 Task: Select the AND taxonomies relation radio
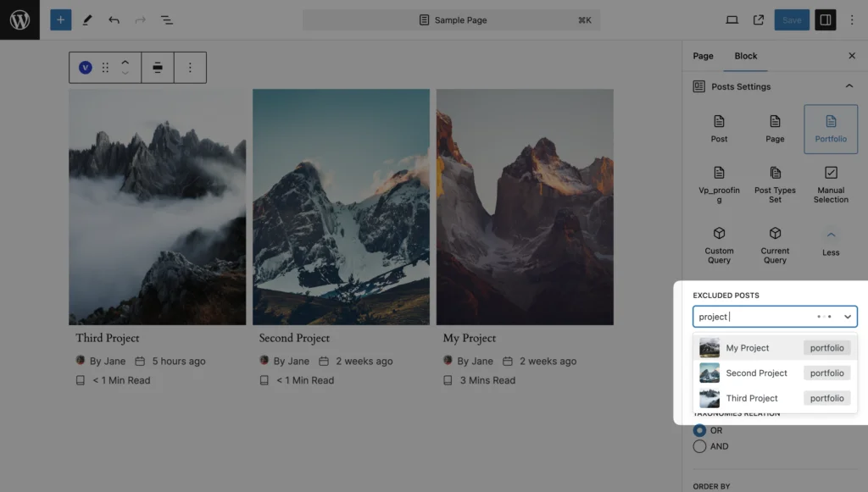tap(699, 446)
